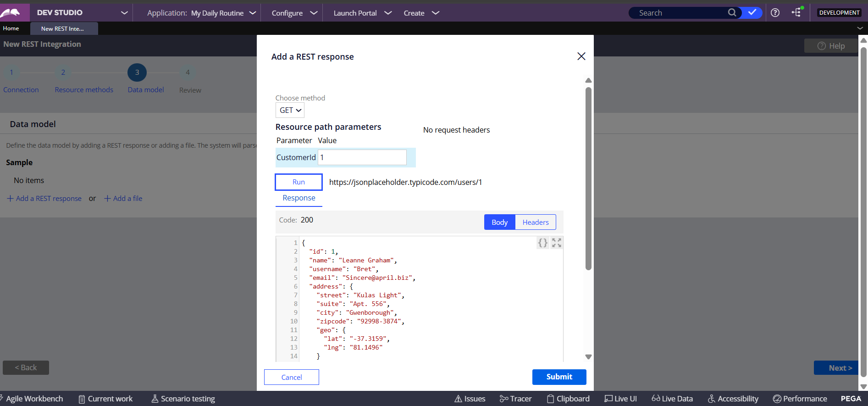Open Tracer from the bottom toolbar

point(515,399)
